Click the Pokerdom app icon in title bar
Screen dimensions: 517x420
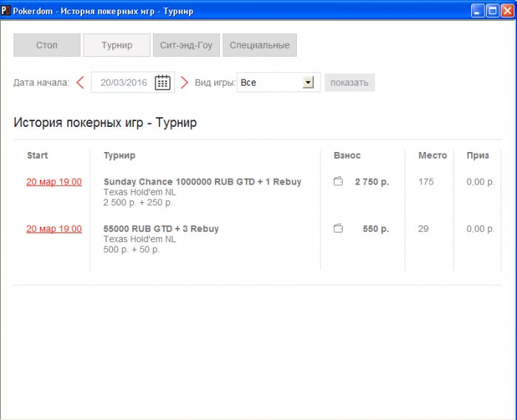click(6, 10)
